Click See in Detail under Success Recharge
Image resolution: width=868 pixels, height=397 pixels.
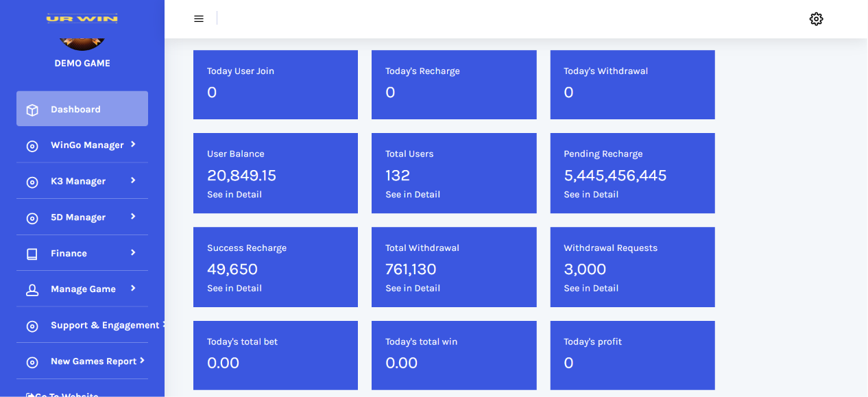pyautogui.click(x=234, y=288)
